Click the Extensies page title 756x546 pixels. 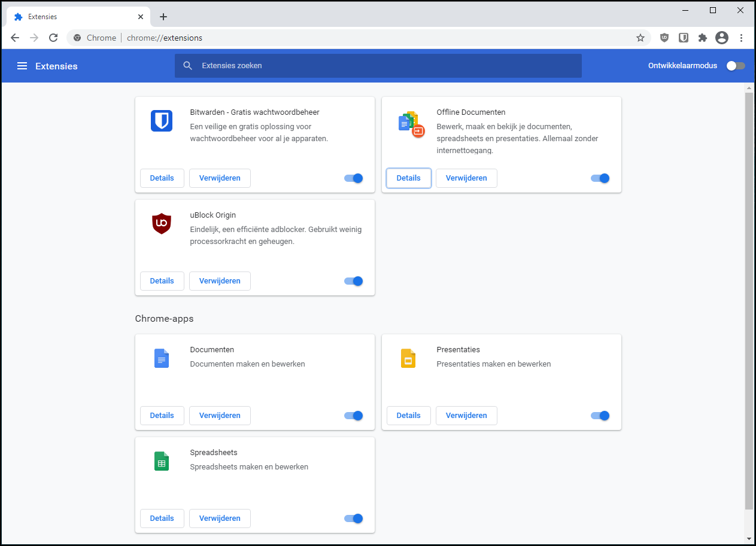(56, 66)
